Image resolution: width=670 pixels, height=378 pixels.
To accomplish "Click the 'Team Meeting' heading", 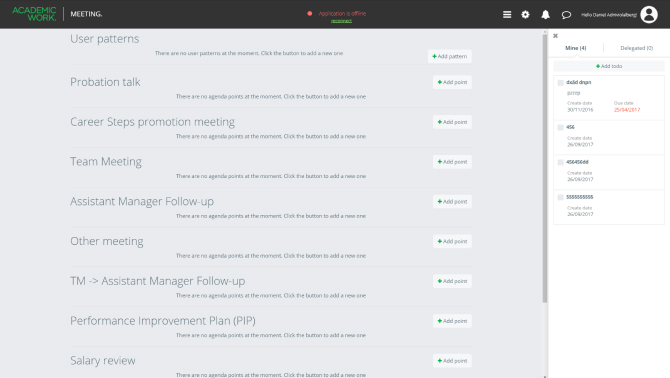I will pos(106,162).
